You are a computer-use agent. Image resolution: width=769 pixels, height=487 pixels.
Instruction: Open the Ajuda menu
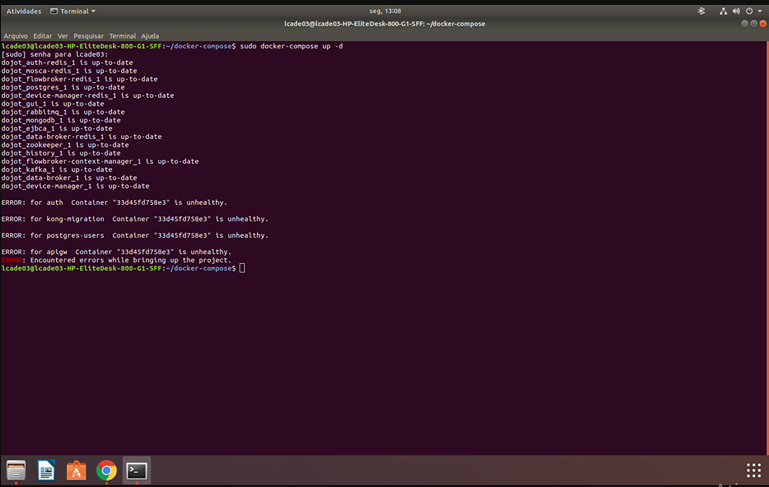[150, 36]
